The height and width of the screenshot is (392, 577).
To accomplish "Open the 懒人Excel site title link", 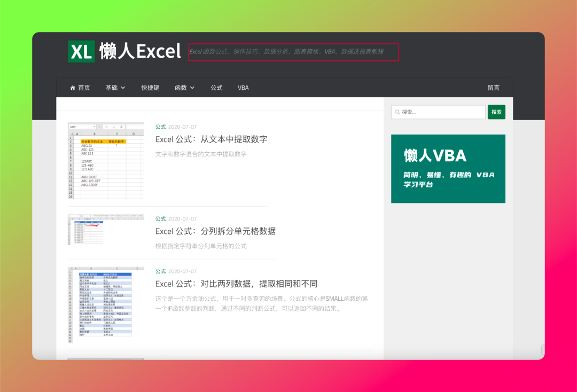I will pyautogui.click(x=140, y=51).
